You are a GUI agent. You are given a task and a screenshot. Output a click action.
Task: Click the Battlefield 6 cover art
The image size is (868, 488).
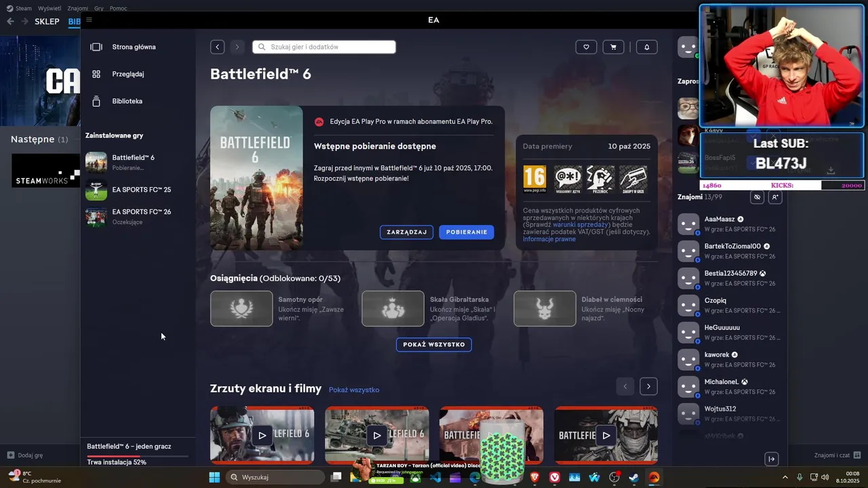click(x=256, y=178)
